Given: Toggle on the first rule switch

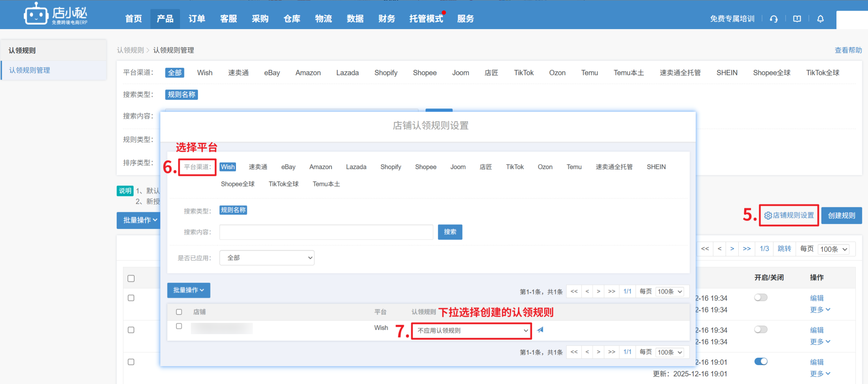Looking at the screenshot, I should [761, 298].
